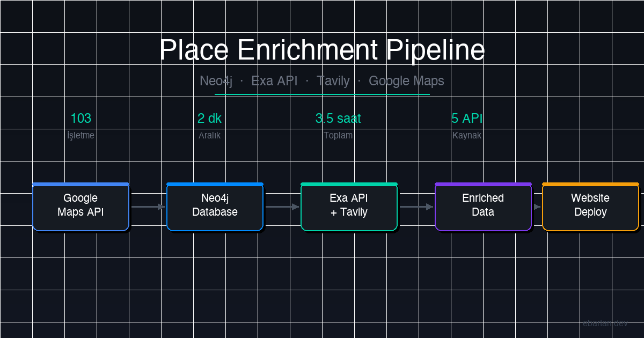Toggle the 2 dk Aralık metric
The image size is (644, 338).
[x=209, y=123]
